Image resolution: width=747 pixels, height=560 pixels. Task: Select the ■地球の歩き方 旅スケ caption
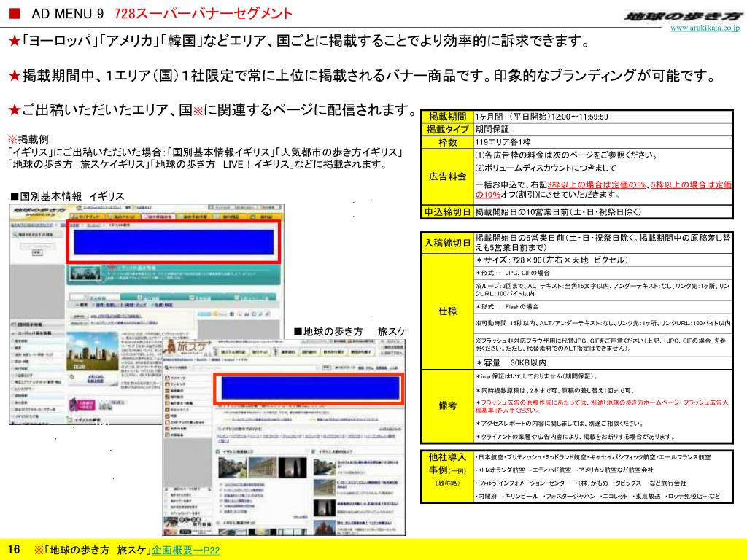pos(350,332)
